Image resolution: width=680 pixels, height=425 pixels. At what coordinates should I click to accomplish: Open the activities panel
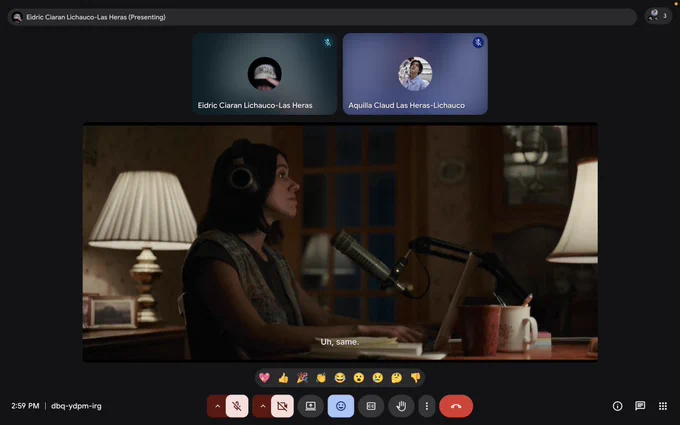point(663,406)
